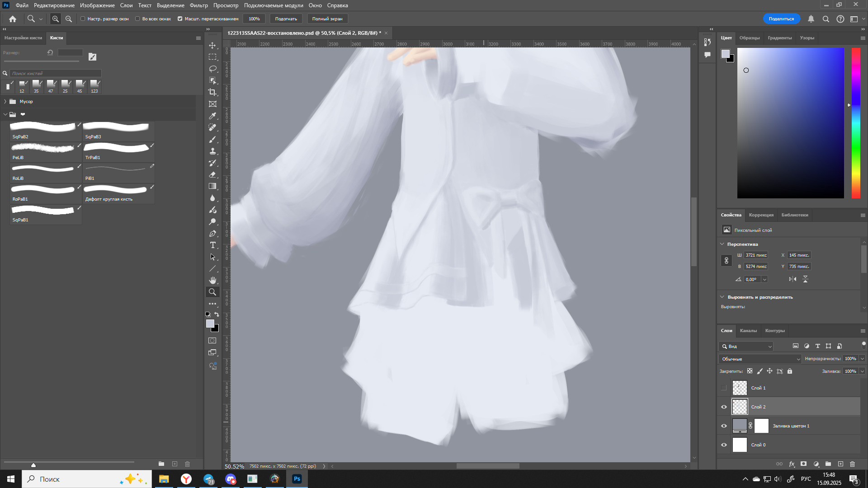Select the Brush tool
Screen dimensions: 868x488
coord(212,140)
